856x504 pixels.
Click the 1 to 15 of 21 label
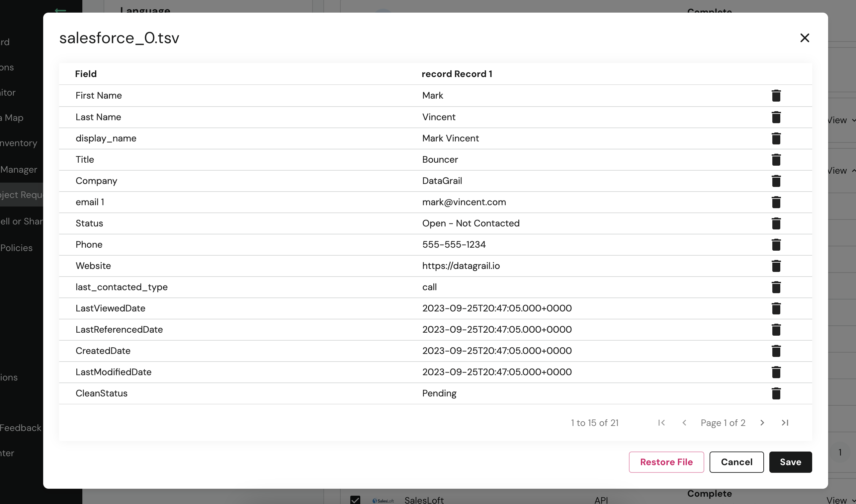point(594,423)
